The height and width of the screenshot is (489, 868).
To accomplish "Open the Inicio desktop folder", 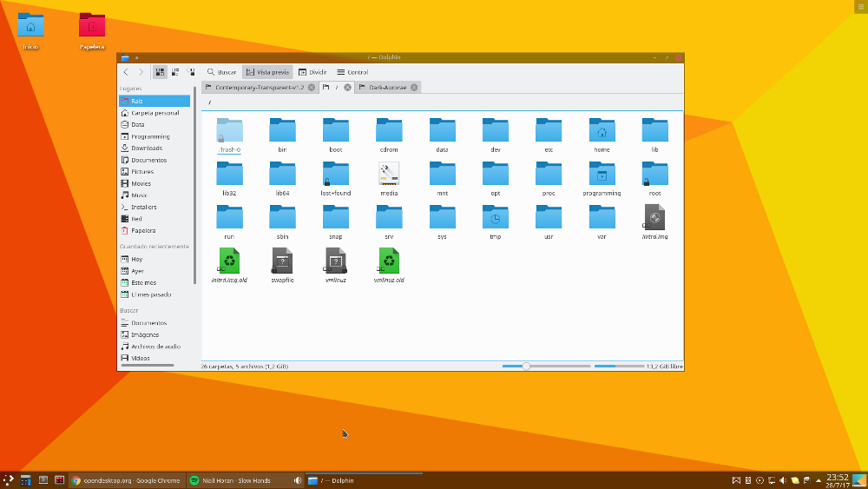I will click(x=30, y=31).
